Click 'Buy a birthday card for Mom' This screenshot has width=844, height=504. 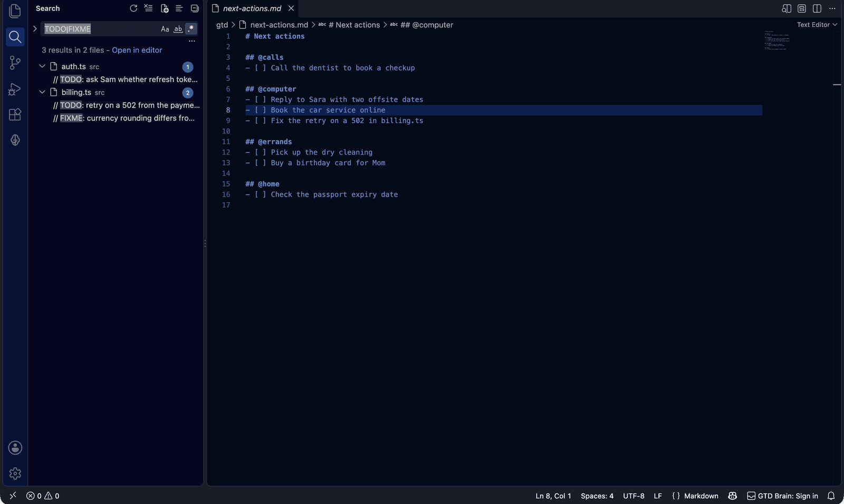328,163
